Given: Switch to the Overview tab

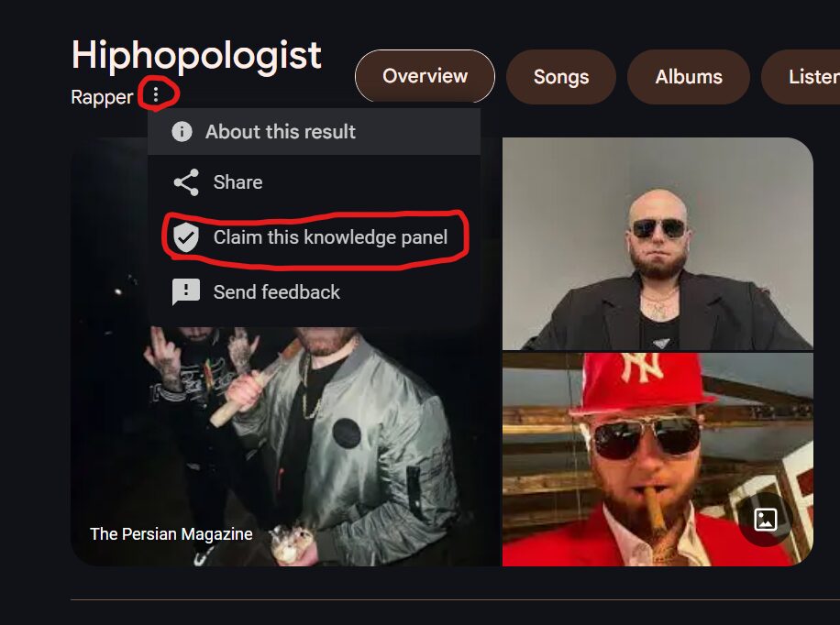Looking at the screenshot, I should pyautogui.click(x=425, y=76).
